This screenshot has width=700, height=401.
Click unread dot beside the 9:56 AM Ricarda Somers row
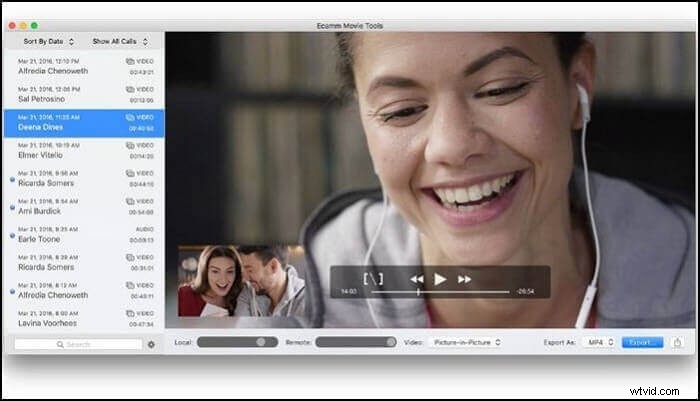(12, 179)
